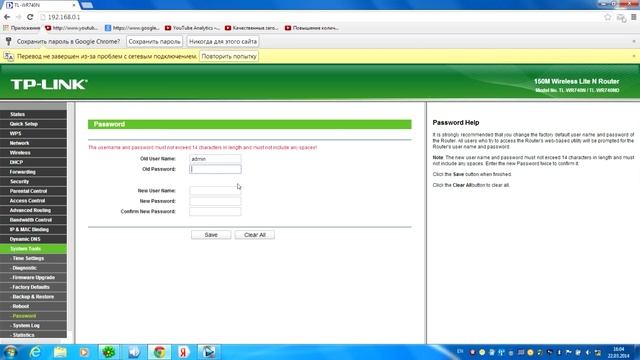The image size is (640, 360).
Task: Focus Confirm New Password field
Action: coord(215,211)
